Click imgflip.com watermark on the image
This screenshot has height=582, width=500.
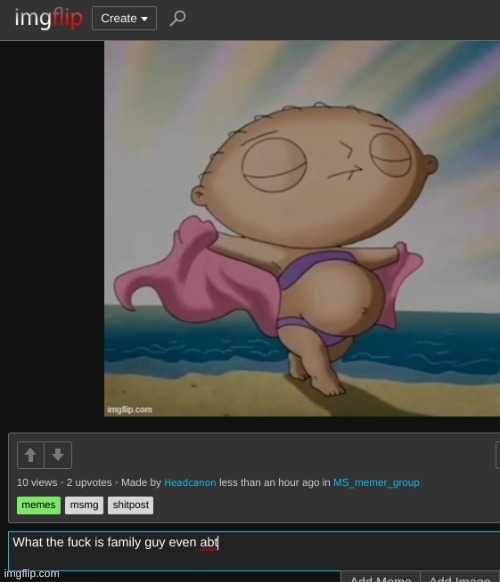point(130,409)
